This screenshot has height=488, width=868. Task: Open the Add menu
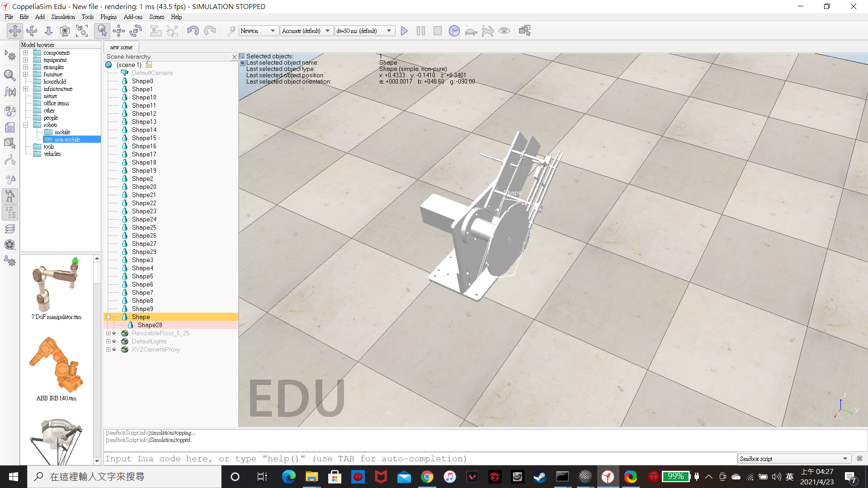40,17
